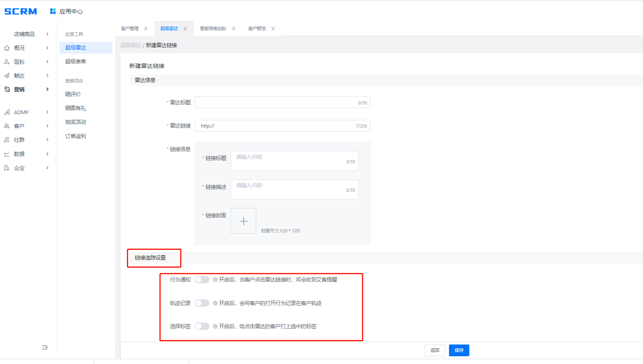The width and height of the screenshot is (643, 364).
Task: Click the 雷达标题 input field
Action: pyautogui.click(x=277, y=102)
